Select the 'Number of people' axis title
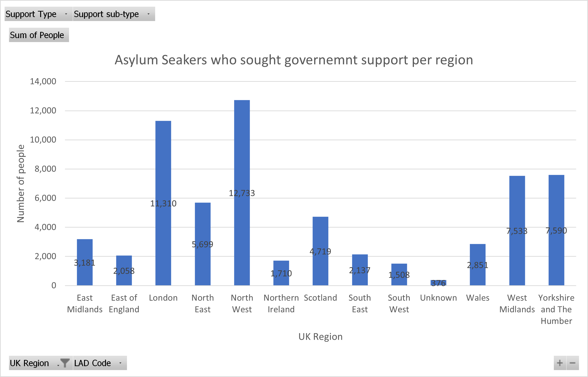Image resolution: width=588 pixels, height=377 pixels. pyautogui.click(x=21, y=183)
